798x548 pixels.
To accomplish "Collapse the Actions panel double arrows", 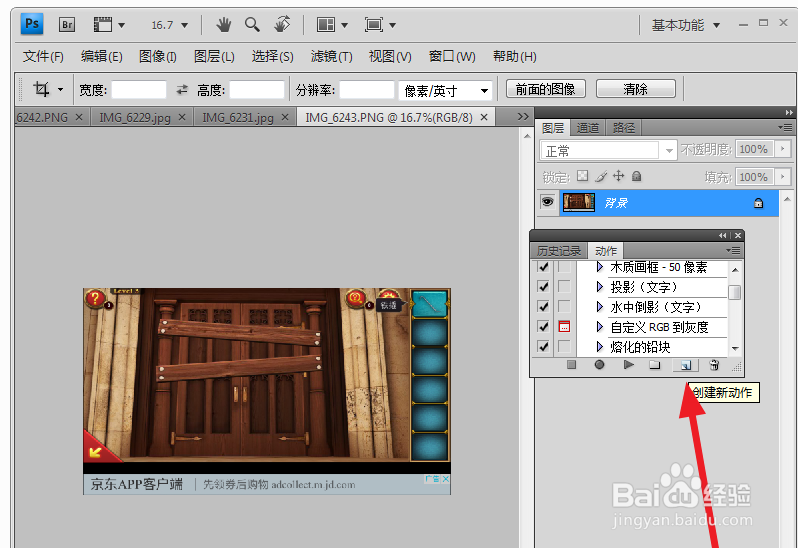I will click(723, 235).
